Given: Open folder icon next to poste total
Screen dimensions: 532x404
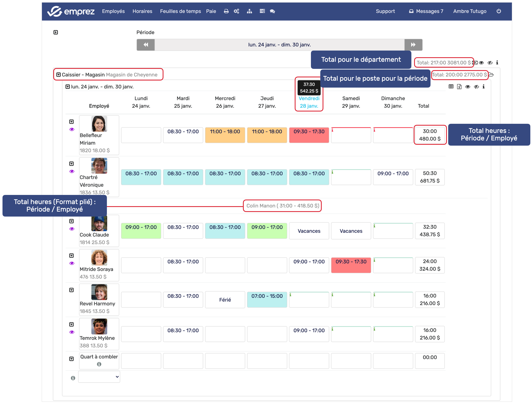Looking at the screenshot, I should [x=491, y=75].
